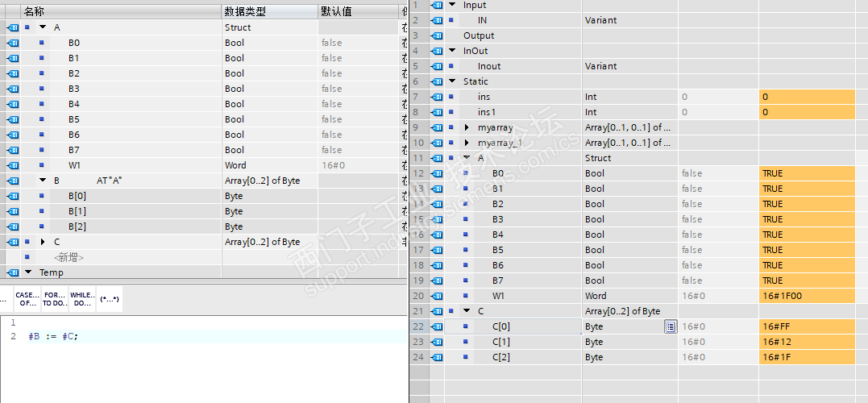Expand myarray in Static section

467,127
